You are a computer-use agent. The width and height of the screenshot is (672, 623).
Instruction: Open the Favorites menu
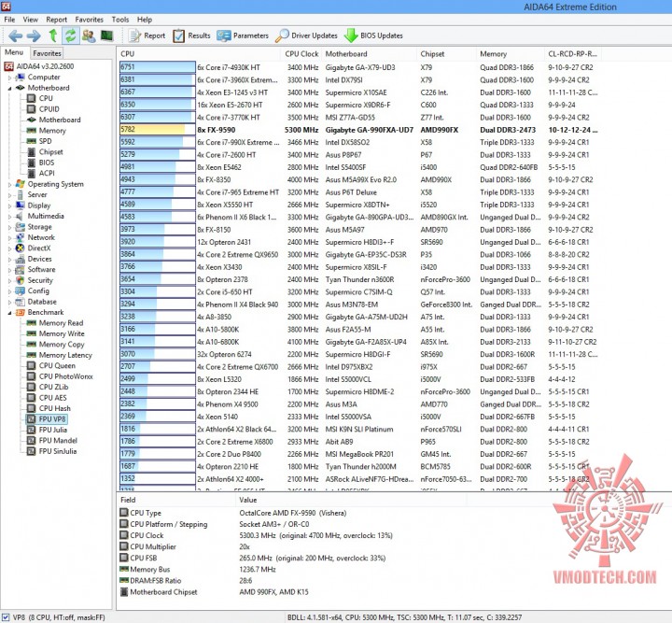[90, 20]
